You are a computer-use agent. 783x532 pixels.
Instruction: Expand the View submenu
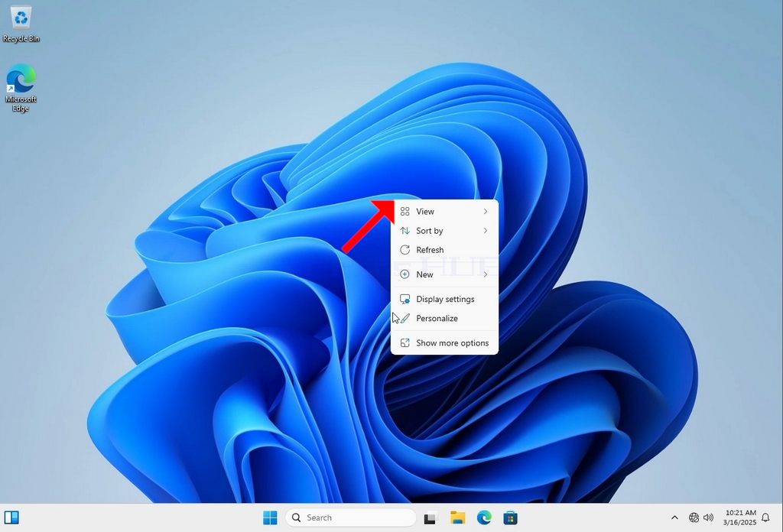click(x=444, y=212)
